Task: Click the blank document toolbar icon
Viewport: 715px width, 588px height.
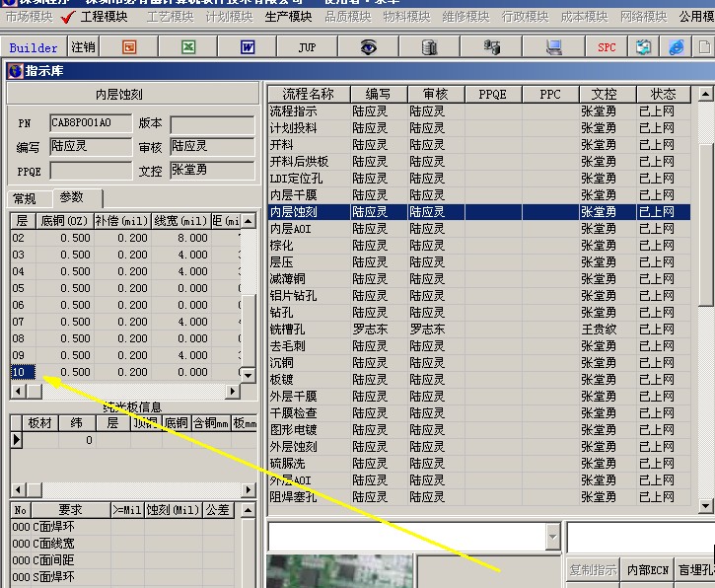Action: 703,47
